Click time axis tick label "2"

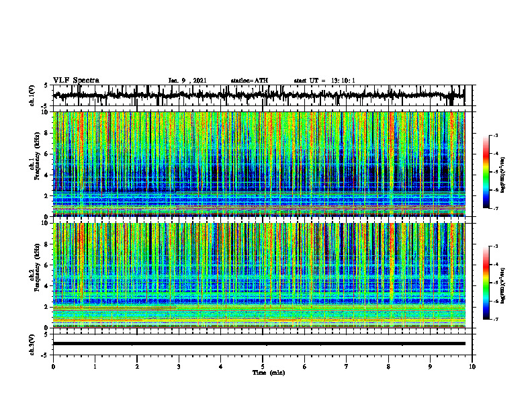(x=137, y=367)
